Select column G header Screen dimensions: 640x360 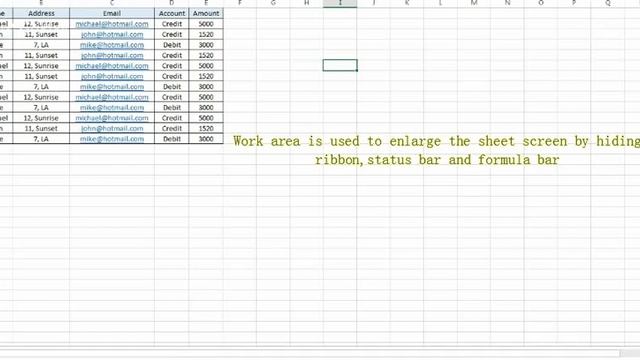pyautogui.click(x=273, y=3)
